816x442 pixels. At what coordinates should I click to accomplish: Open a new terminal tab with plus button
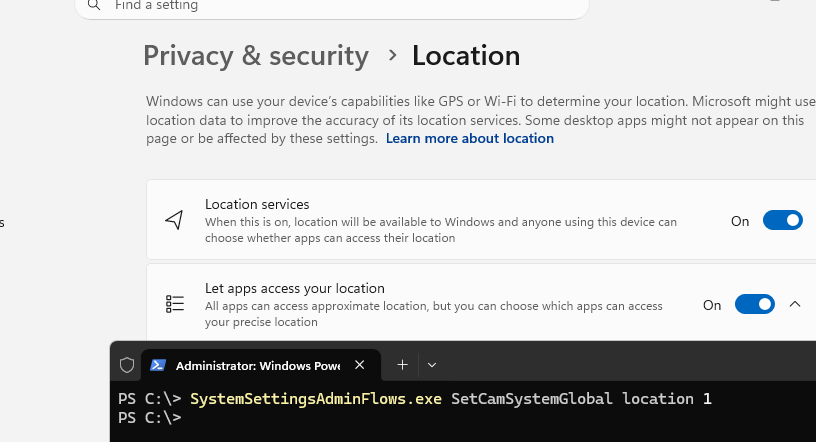click(402, 365)
